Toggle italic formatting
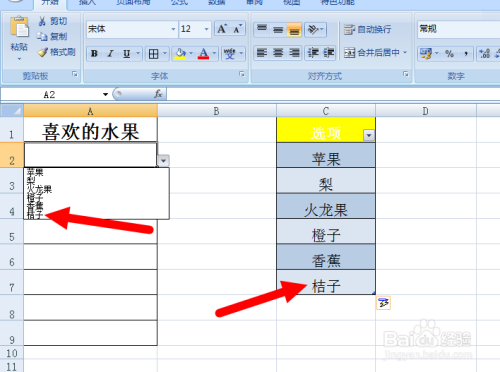Screen dimensions: 500x372 [x=110, y=54]
